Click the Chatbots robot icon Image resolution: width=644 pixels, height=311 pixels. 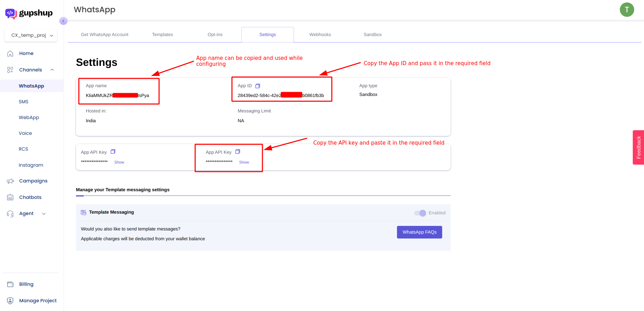pos(10,197)
